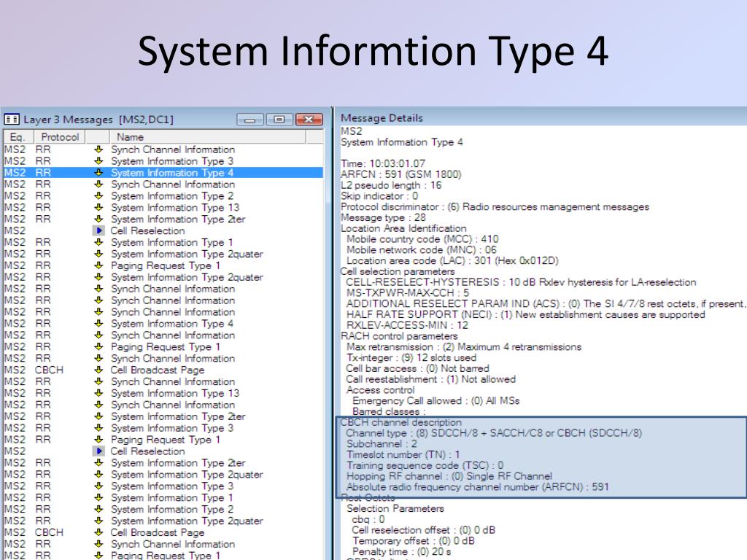This screenshot has width=747, height=560.
Task: Click arrow icon of System Information Type 2 below highlighted row
Action: [98, 195]
